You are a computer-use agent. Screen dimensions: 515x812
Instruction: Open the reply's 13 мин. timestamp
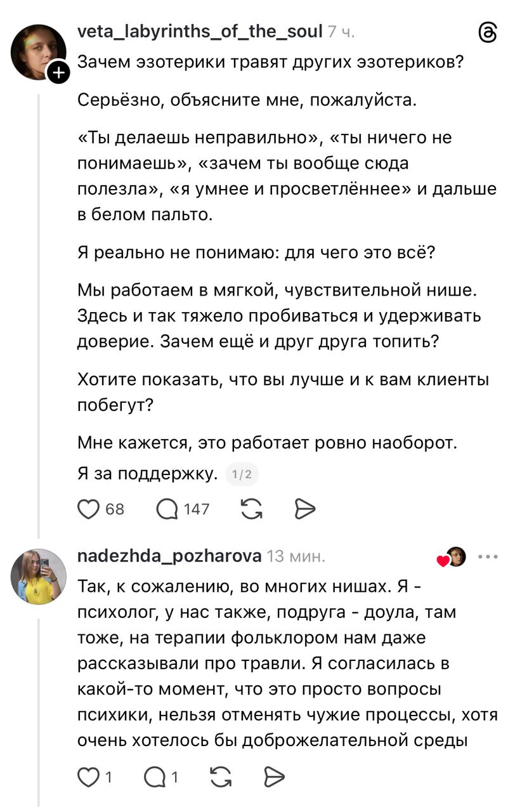click(x=296, y=556)
